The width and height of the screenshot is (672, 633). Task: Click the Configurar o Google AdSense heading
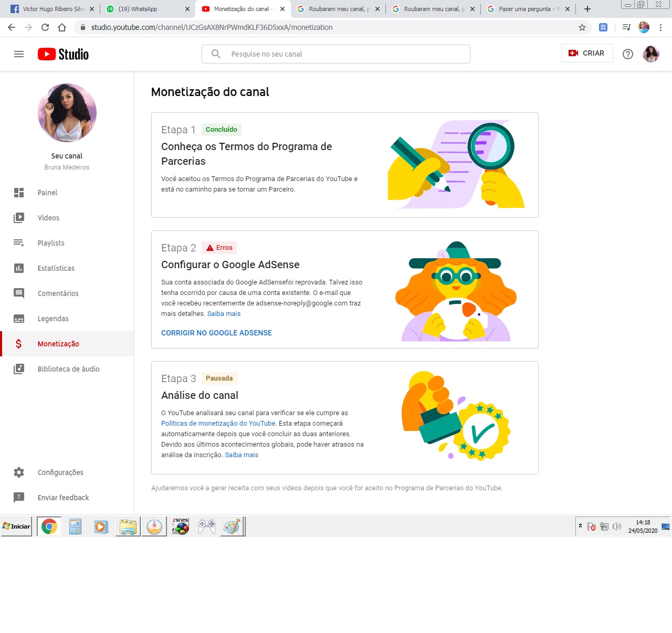click(230, 265)
